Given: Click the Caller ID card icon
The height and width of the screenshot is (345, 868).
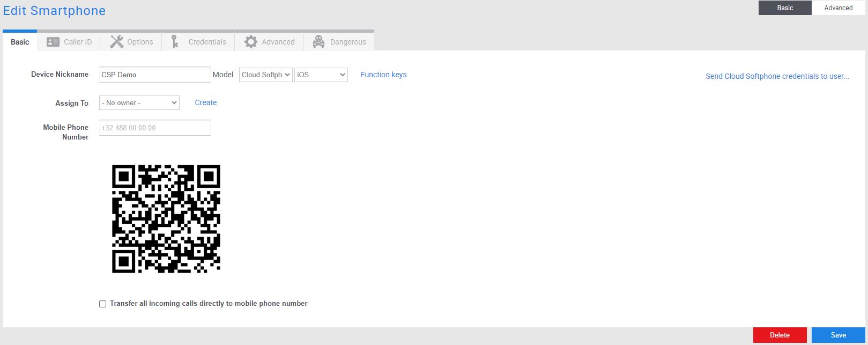Looking at the screenshot, I should (53, 42).
